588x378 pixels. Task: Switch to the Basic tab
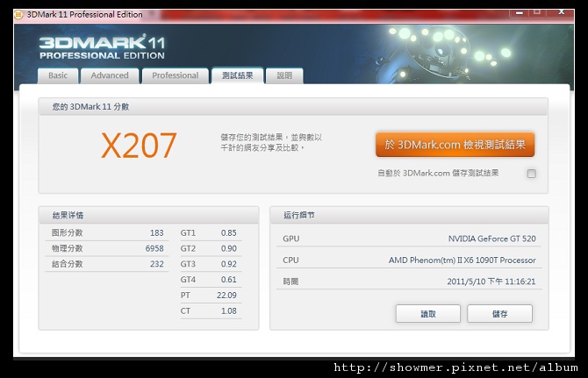[x=58, y=75]
